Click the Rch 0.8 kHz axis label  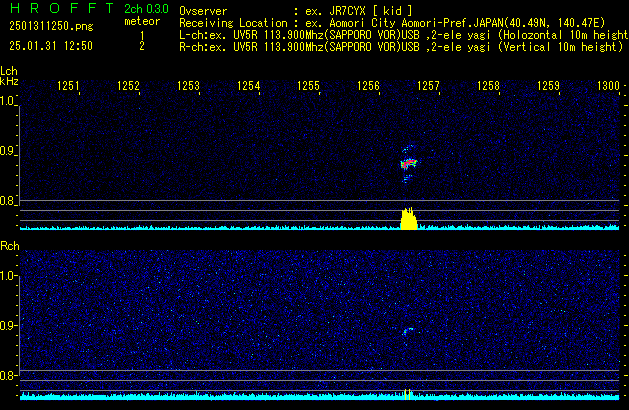click(8, 375)
